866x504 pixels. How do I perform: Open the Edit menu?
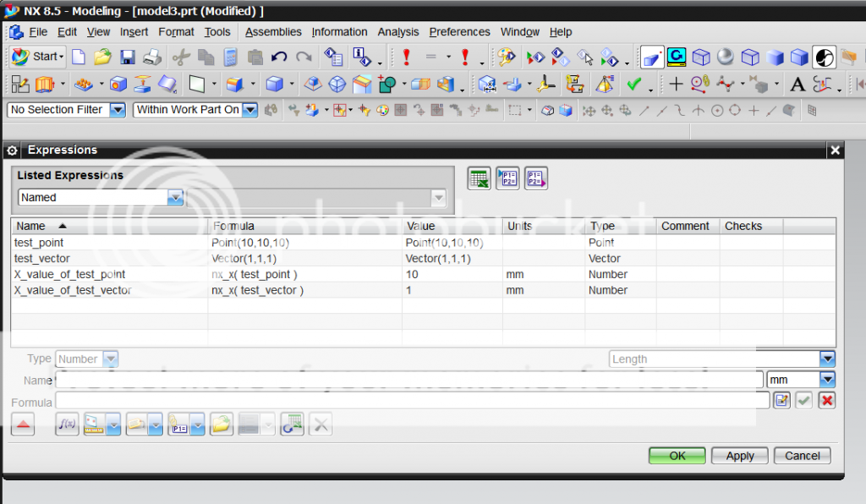[x=68, y=32]
